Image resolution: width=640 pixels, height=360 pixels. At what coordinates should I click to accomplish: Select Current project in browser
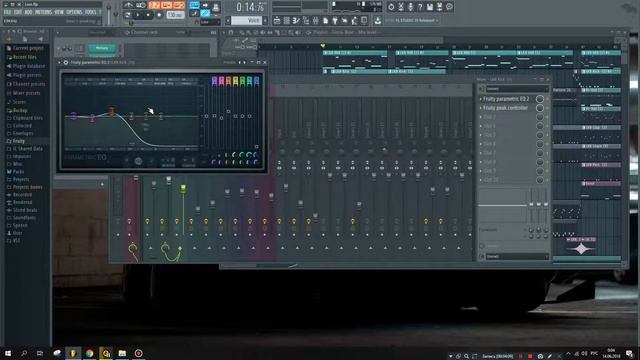click(x=28, y=48)
